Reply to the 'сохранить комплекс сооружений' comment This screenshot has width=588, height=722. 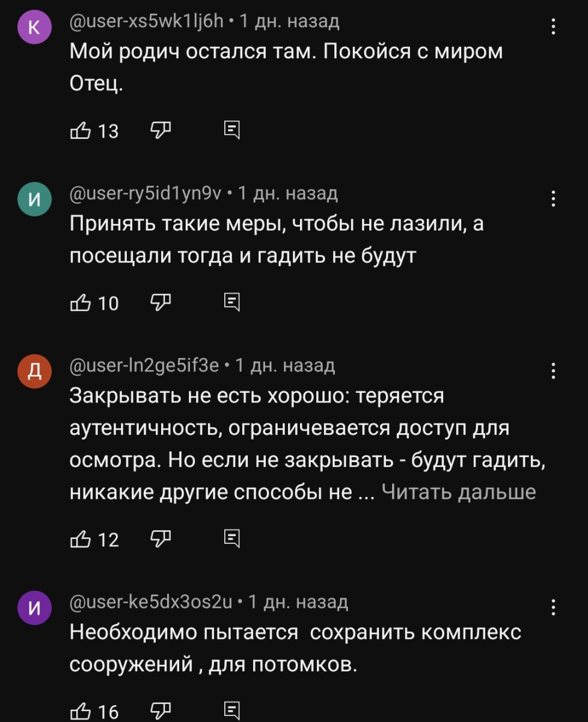[x=231, y=711]
